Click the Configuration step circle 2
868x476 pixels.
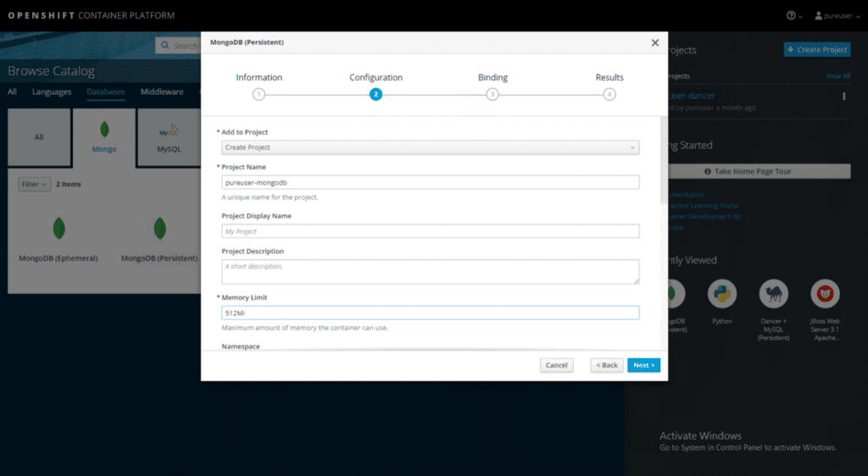coord(376,95)
